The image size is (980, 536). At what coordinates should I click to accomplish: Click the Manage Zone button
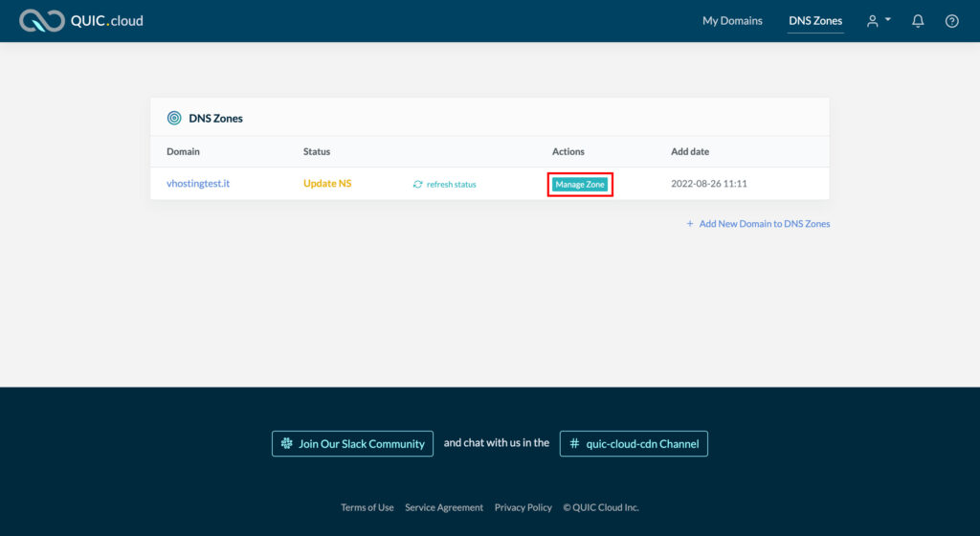pyautogui.click(x=579, y=185)
